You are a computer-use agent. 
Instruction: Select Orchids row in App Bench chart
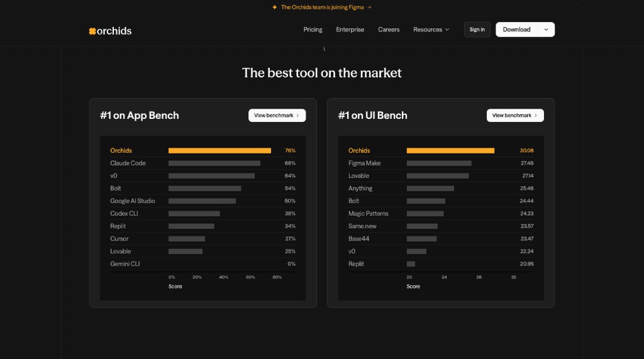[x=203, y=150]
